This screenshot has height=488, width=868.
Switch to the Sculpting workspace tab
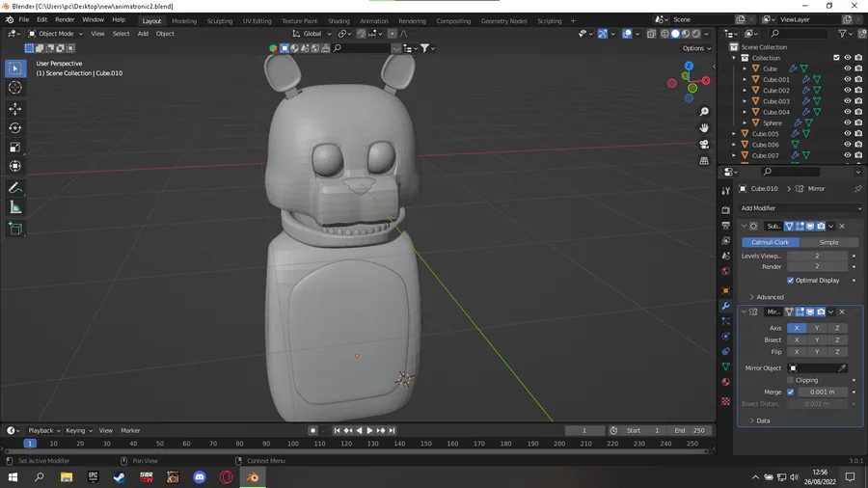220,21
